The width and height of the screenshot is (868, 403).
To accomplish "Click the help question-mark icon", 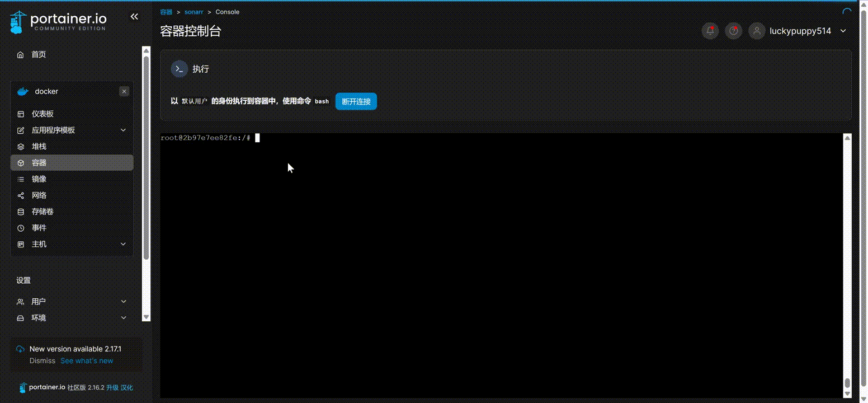I will point(733,31).
